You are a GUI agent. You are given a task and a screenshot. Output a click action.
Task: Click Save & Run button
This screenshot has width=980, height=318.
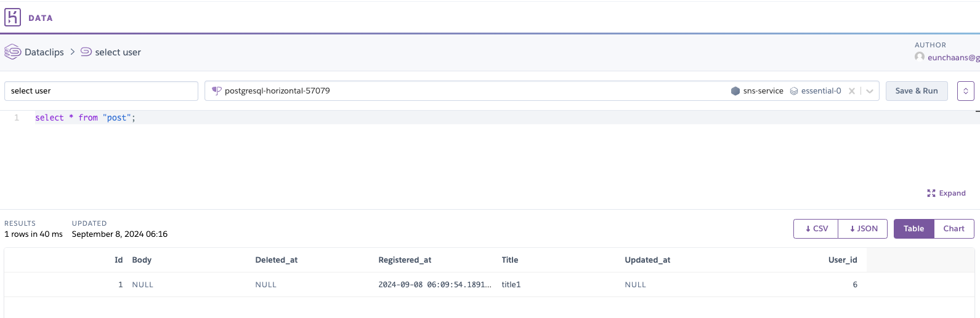917,91
